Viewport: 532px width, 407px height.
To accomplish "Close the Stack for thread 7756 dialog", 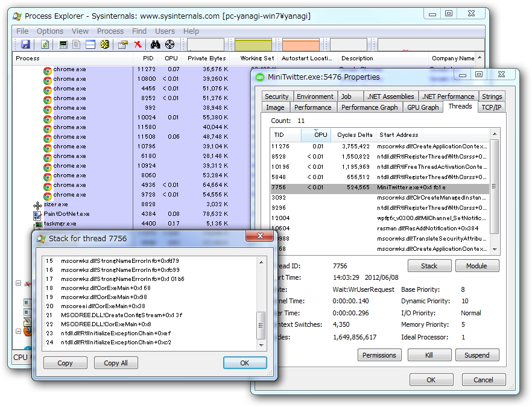I will (x=260, y=236).
